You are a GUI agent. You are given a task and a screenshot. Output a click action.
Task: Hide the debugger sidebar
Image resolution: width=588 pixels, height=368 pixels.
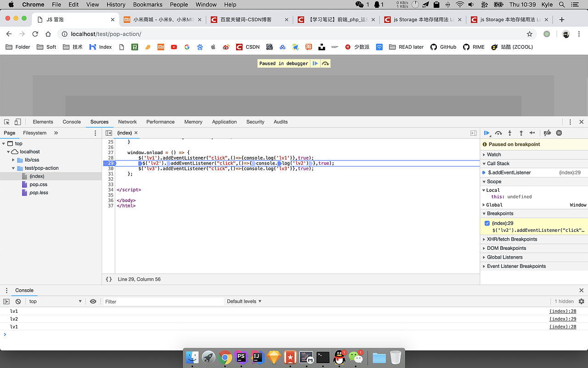473,133
